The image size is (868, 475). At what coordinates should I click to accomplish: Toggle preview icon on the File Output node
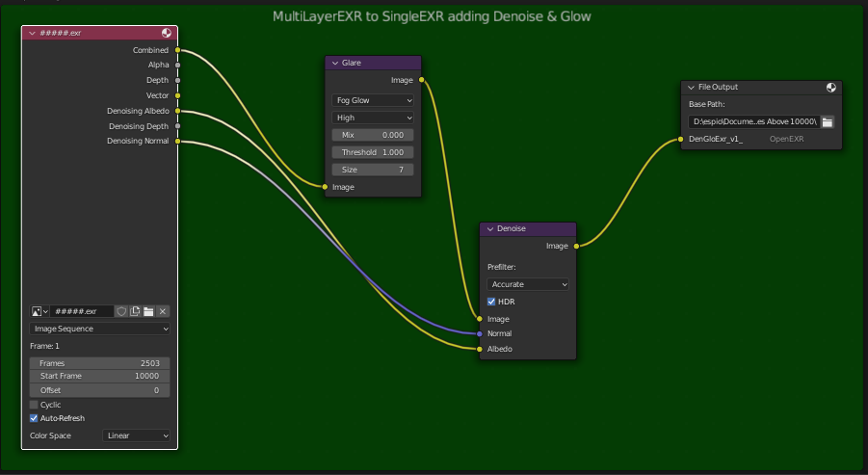[x=831, y=88]
